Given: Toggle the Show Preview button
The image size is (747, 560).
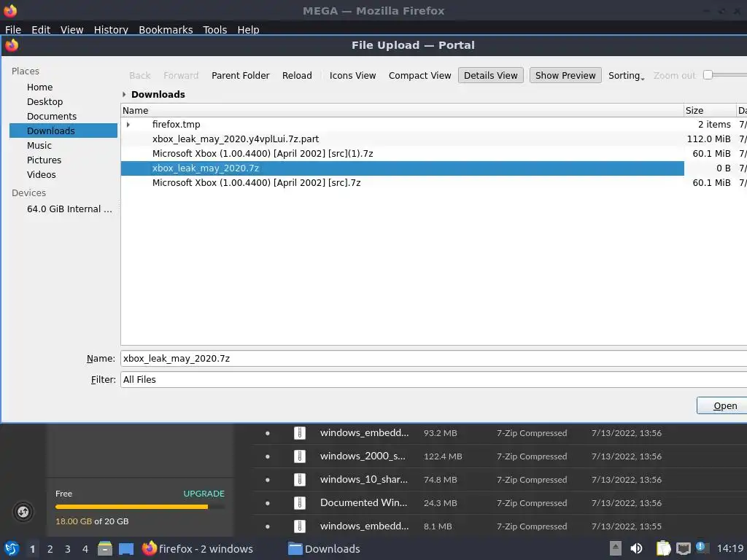Looking at the screenshot, I should pyautogui.click(x=565, y=75).
